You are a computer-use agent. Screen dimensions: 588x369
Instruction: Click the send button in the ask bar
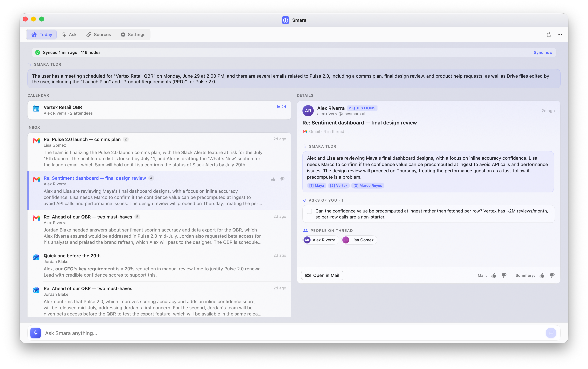pyautogui.click(x=551, y=333)
